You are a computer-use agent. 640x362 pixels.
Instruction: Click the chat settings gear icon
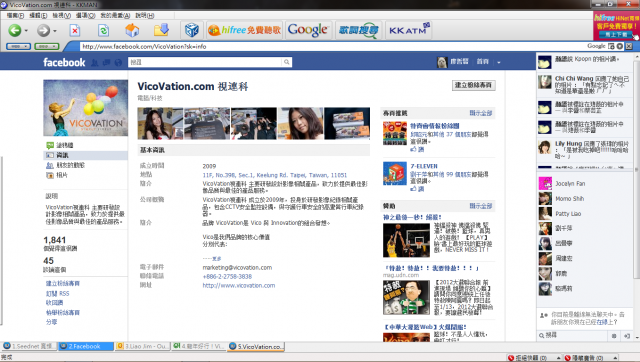click(x=614, y=336)
